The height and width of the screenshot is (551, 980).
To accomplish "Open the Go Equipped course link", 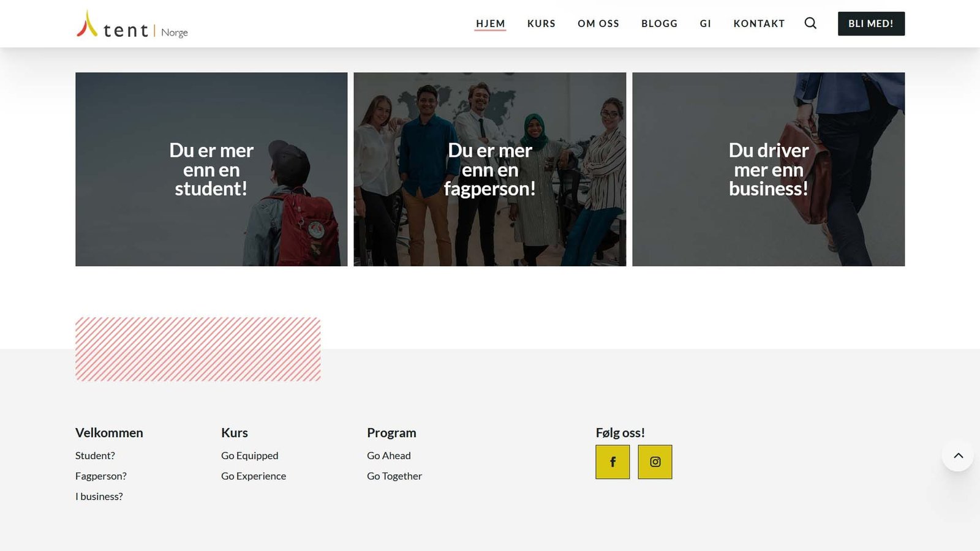I will click(x=250, y=455).
